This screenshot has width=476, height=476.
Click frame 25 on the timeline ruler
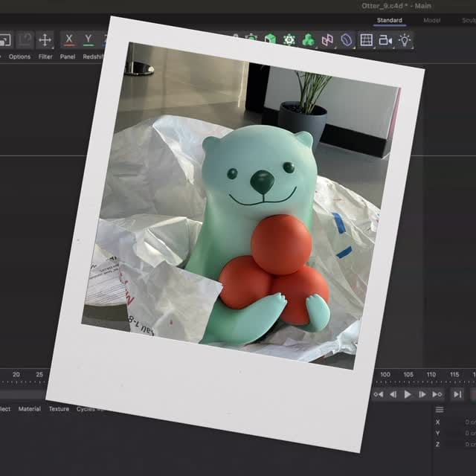click(39, 375)
